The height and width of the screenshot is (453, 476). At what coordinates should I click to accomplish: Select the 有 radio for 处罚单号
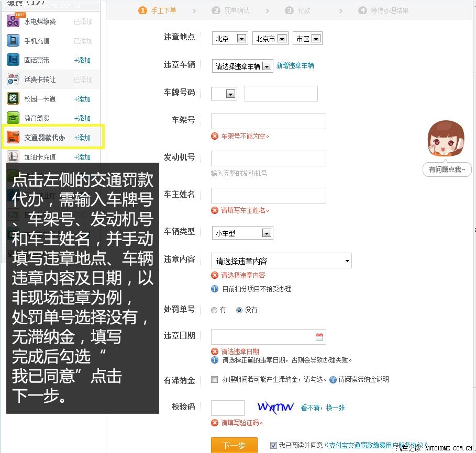point(214,310)
